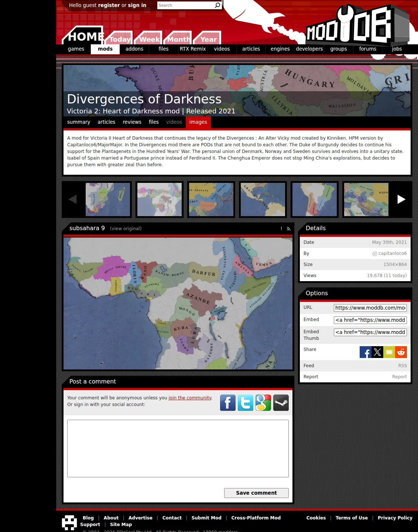Click join the community link
Screen dimensions: 418x532
point(190,398)
